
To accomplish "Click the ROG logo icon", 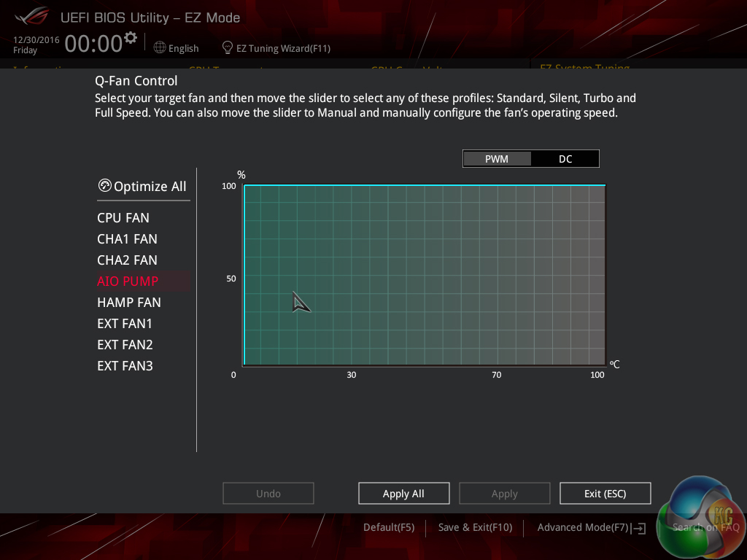I will coord(32,16).
